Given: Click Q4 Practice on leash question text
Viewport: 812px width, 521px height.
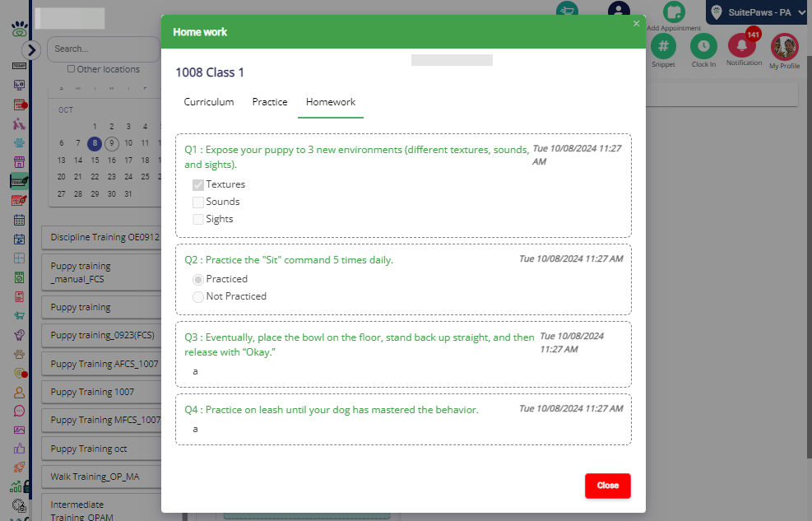Looking at the screenshot, I should point(332,410).
